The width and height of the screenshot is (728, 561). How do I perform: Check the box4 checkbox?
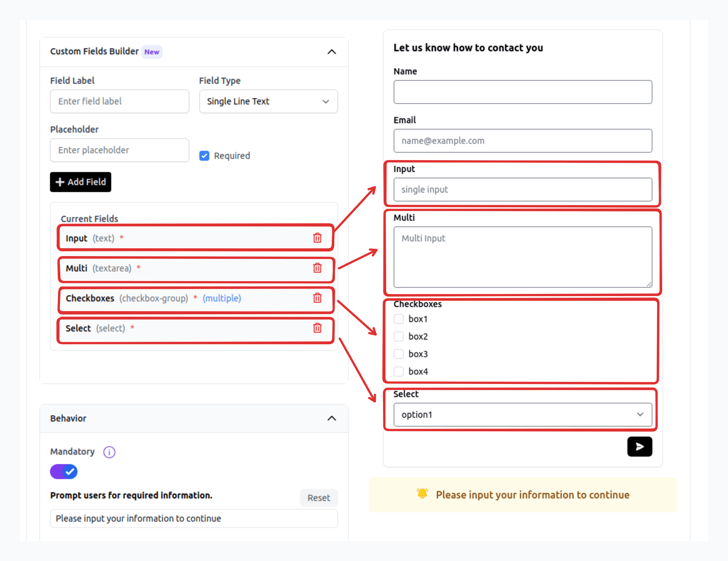coord(398,371)
